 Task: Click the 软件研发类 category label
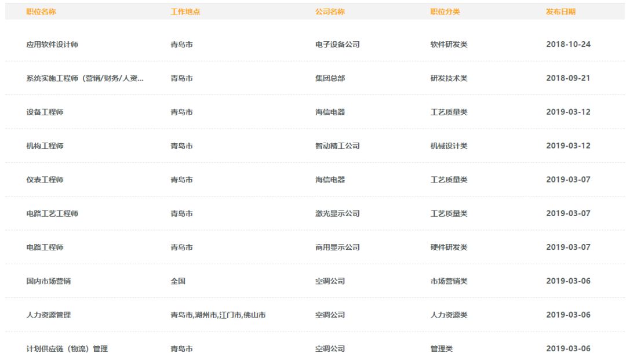coord(447,43)
